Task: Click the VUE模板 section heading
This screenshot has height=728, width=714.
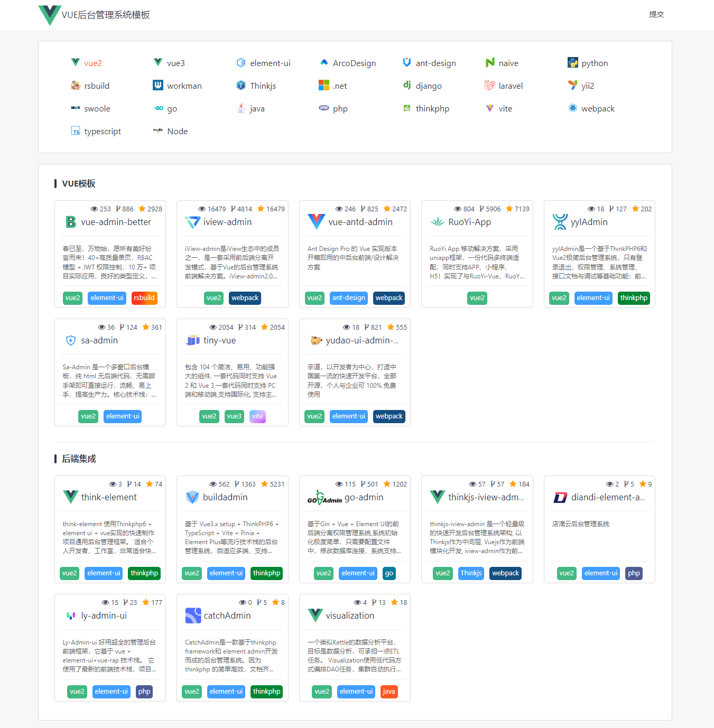Action: (79, 183)
